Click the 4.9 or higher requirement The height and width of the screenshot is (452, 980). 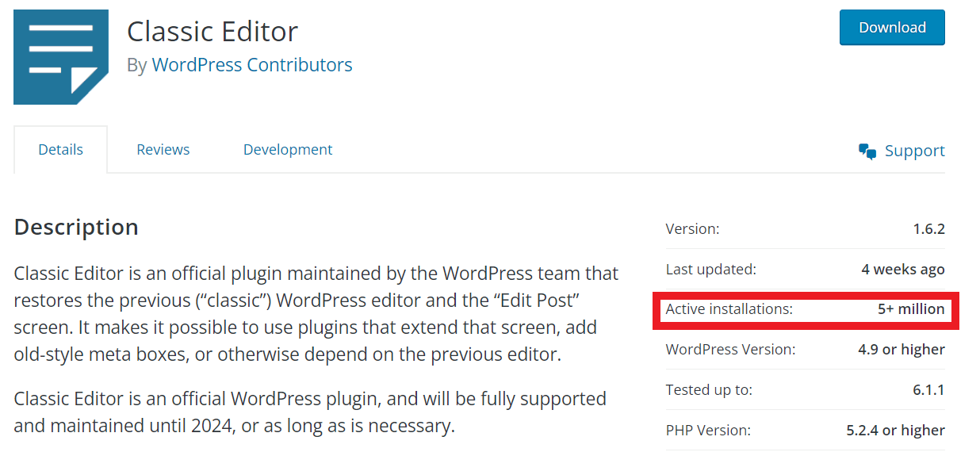tap(902, 350)
